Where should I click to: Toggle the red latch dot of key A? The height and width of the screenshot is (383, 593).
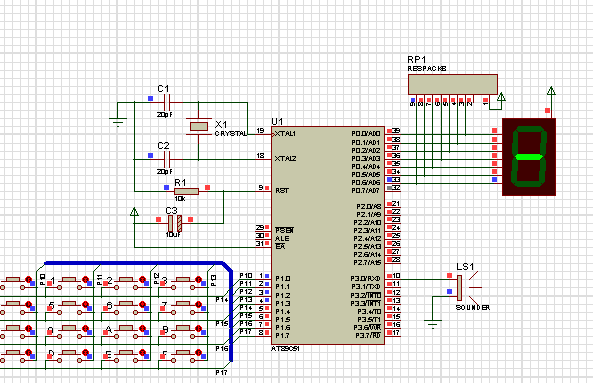pos(142,329)
